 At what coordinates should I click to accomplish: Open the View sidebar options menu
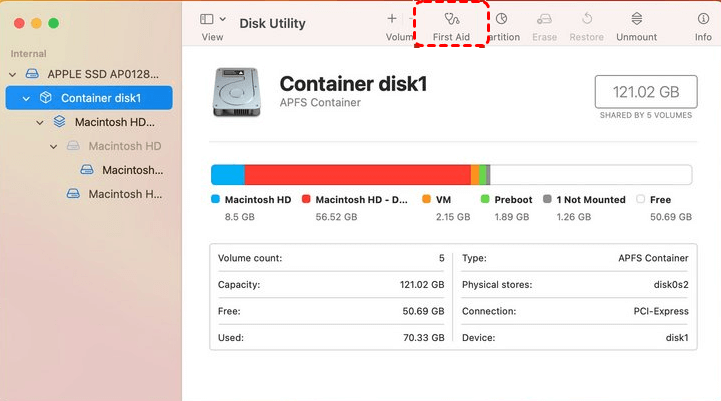(x=212, y=19)
